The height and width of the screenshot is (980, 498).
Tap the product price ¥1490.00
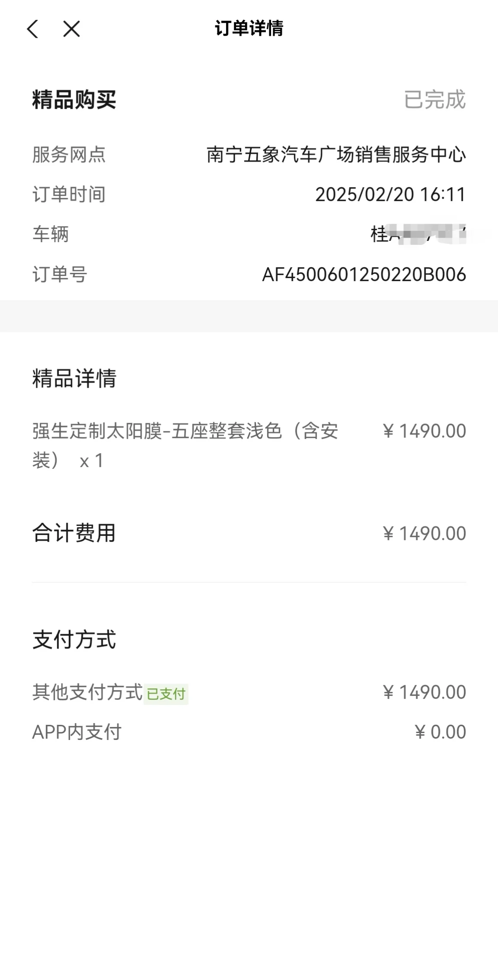tap(424, 431)
